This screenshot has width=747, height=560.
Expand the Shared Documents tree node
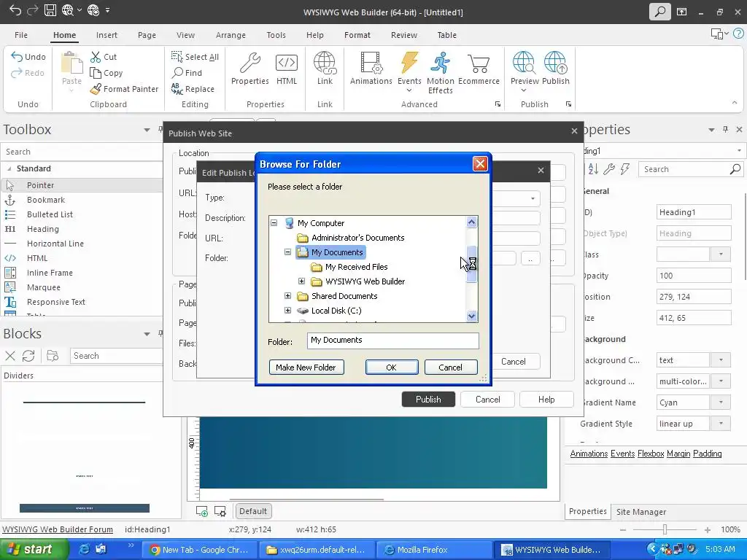pyautogui.click(x=287, y=296)
